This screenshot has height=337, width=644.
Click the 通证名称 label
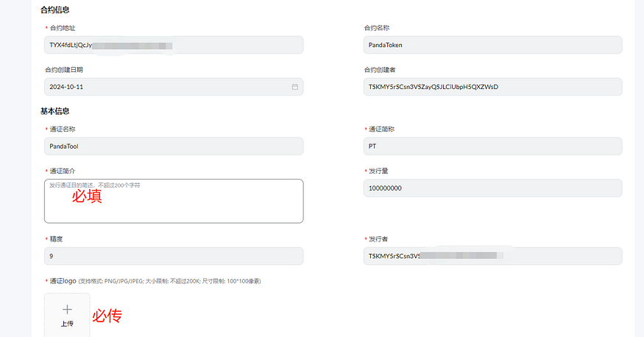tap(63, 130)
